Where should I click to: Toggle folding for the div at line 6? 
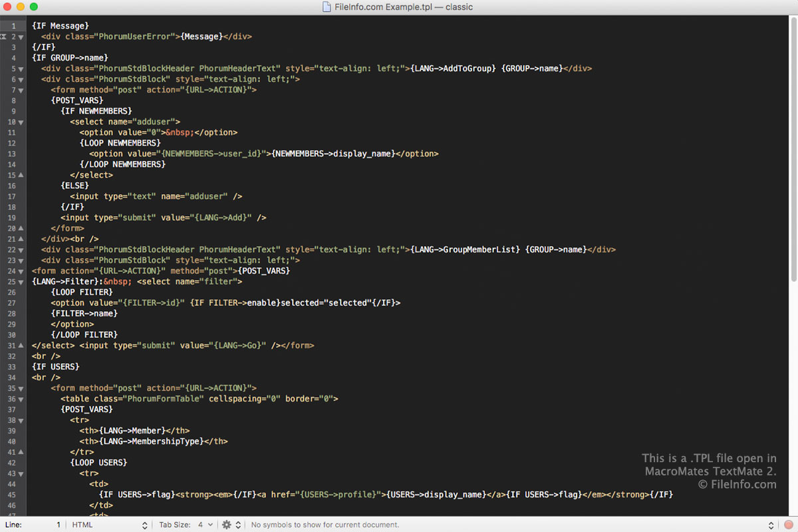coord(21,79)
